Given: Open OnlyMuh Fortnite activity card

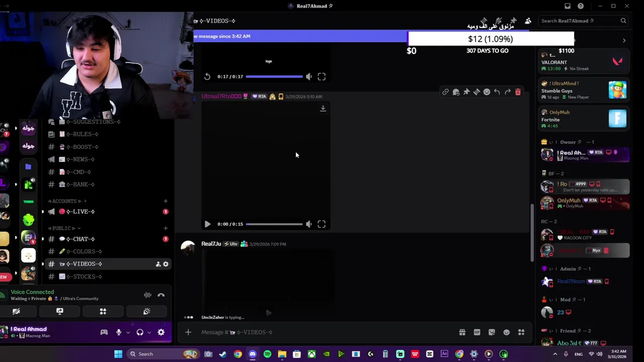Looking at the screenshot, I should point(585,119).
